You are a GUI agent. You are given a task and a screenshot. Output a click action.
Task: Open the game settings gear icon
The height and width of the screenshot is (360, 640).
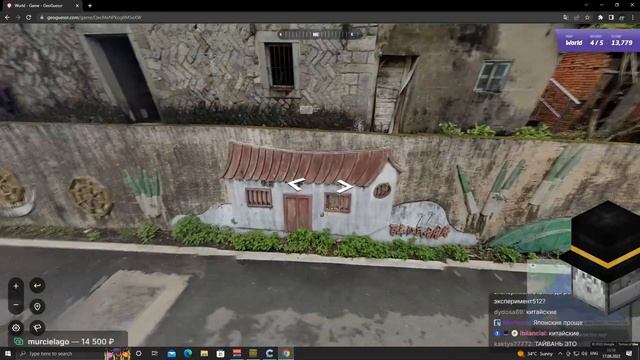(x=16, y=328)
